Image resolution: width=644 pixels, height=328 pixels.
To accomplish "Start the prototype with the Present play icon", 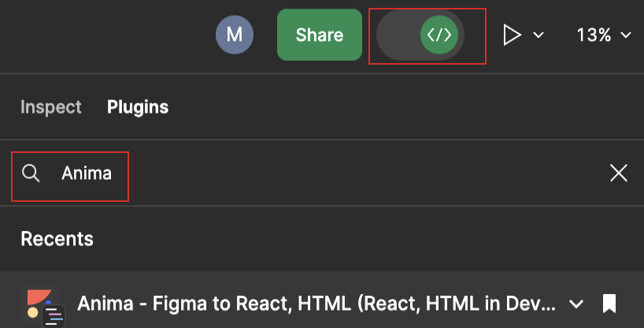I will (x=513, y=35).
